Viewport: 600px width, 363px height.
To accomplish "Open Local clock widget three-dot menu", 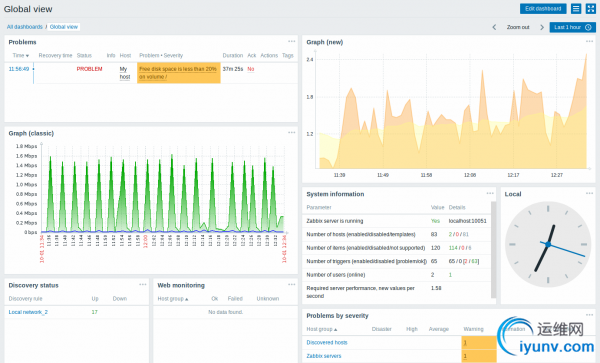I will pyautogui.click(x=589, y=194).
